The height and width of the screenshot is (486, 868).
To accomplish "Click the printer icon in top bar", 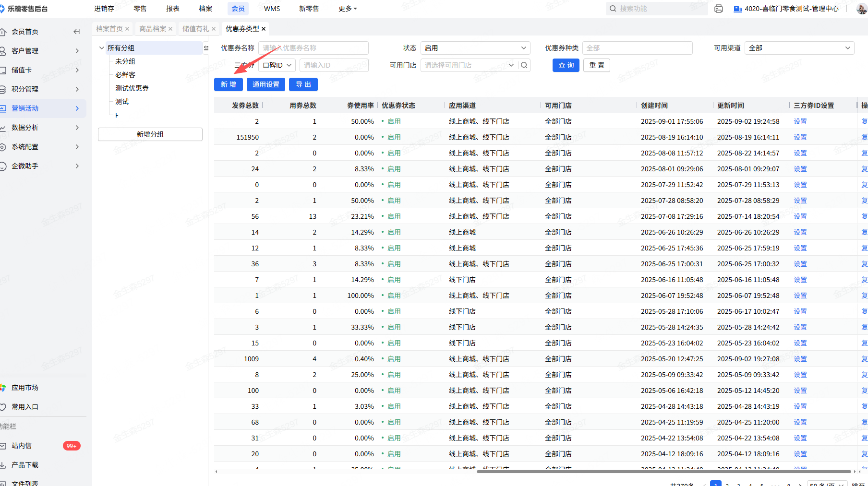I will (x=718, y=9).
